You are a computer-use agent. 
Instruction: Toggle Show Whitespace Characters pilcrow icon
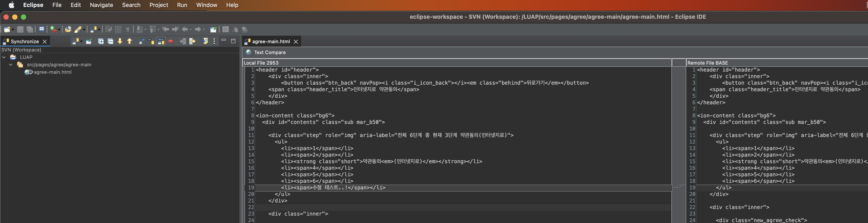(128, 29)
